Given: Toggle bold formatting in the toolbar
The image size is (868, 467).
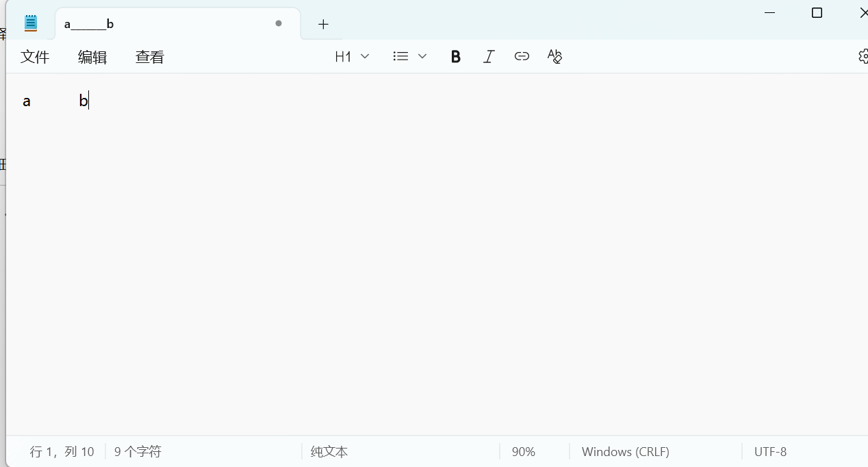Looking at the screenshot, I should pyautogui.click(x=455, y=56).
